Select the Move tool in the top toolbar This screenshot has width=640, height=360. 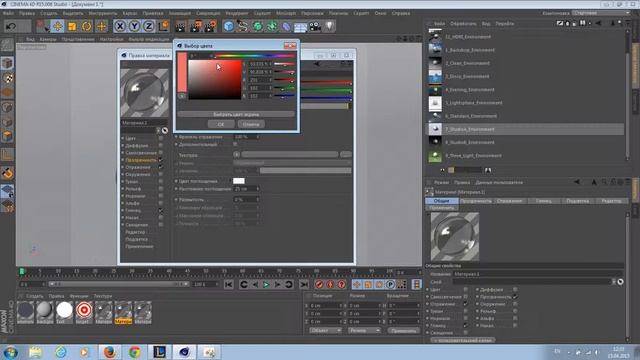[x=58, y=27]
